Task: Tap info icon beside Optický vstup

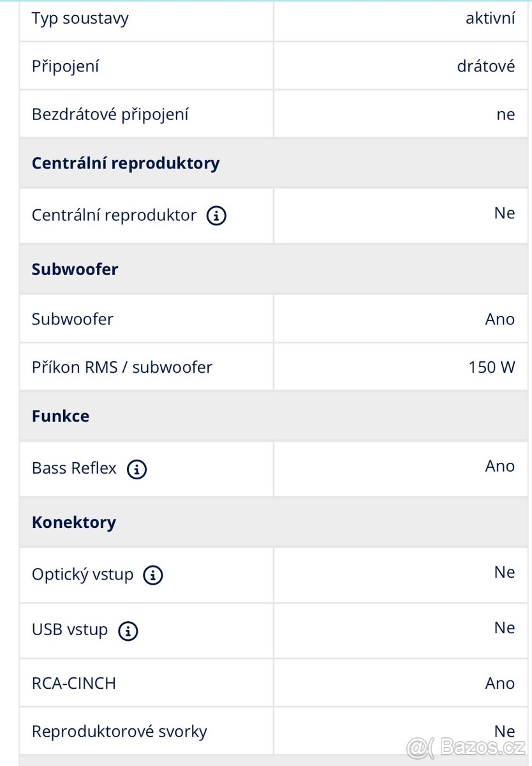Action: (152, 575)
